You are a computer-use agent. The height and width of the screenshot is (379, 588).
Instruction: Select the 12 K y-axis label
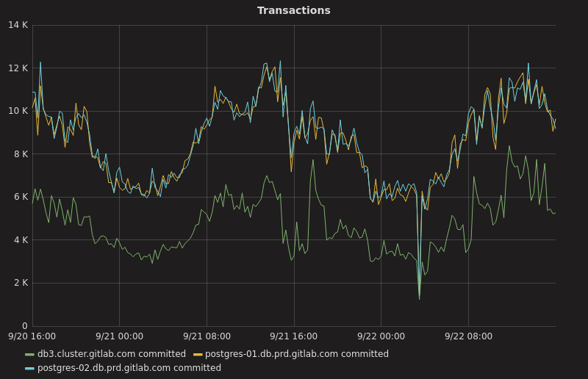coord(18,68)
